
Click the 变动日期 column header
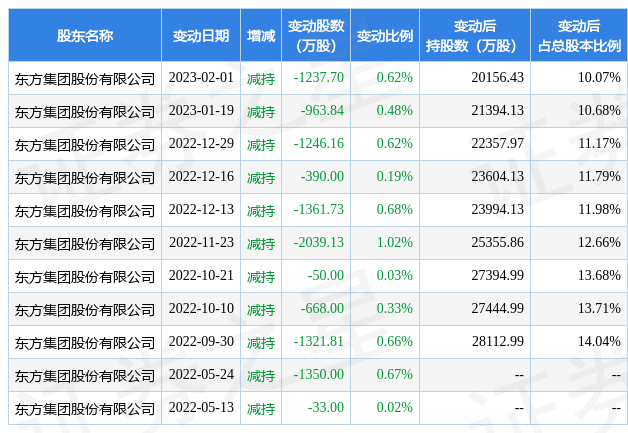(x=201, y=36)
